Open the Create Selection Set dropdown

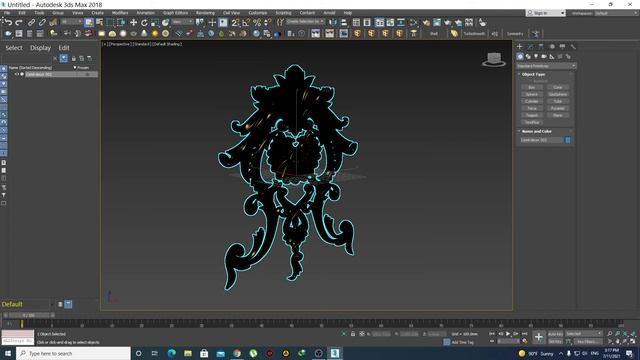(x=305, y=22)
